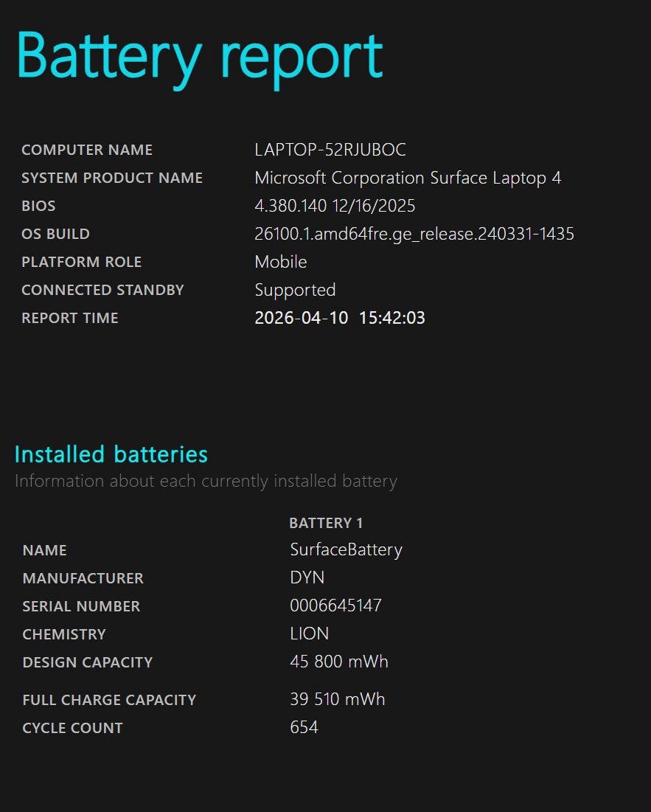651x812 pixels.
Task: Click the BATTERY 1 column header
Action: pyautogui.click(x=326, y=523)
